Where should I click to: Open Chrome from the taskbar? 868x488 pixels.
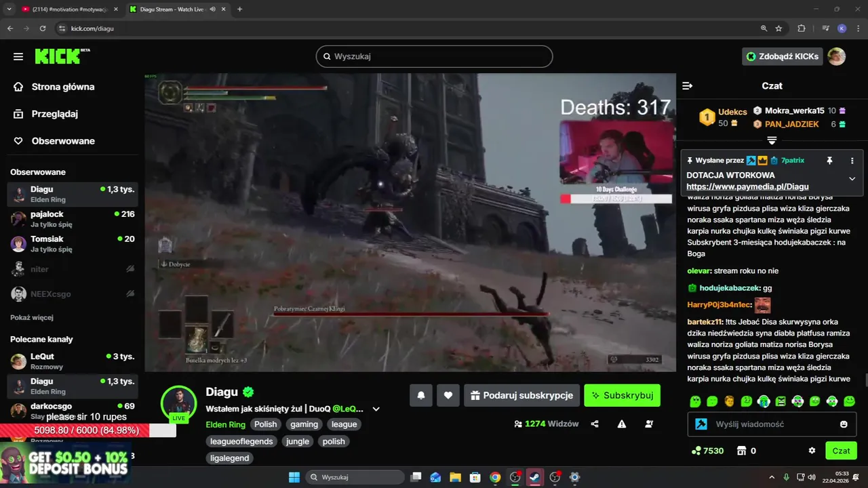click(495, 477)
